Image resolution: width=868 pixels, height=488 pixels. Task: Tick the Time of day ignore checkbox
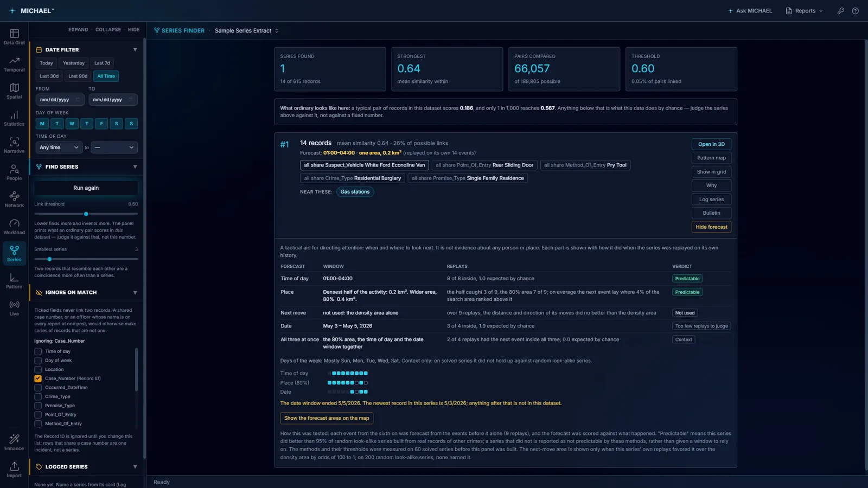[38, 351]
